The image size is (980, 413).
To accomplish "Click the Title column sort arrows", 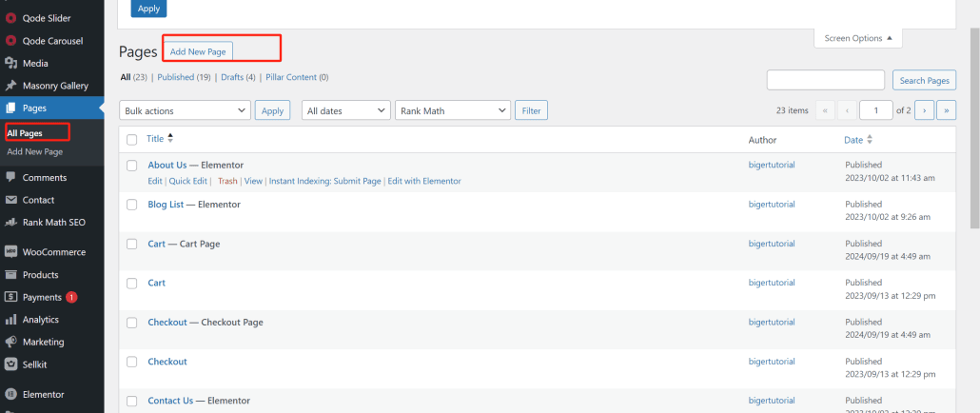I will pos(170,139).
